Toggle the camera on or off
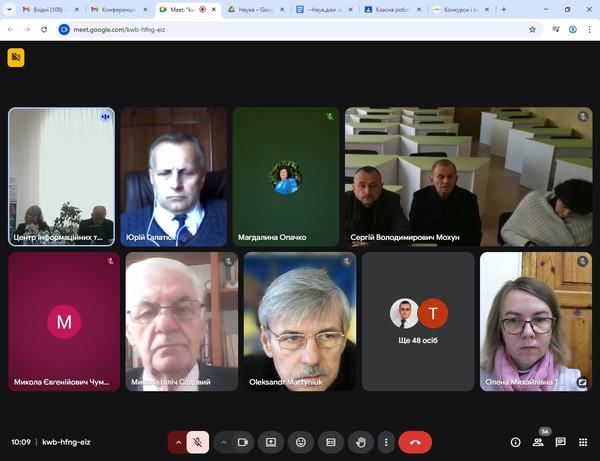Viewport: 600px width, 461px height. (241, 441)
